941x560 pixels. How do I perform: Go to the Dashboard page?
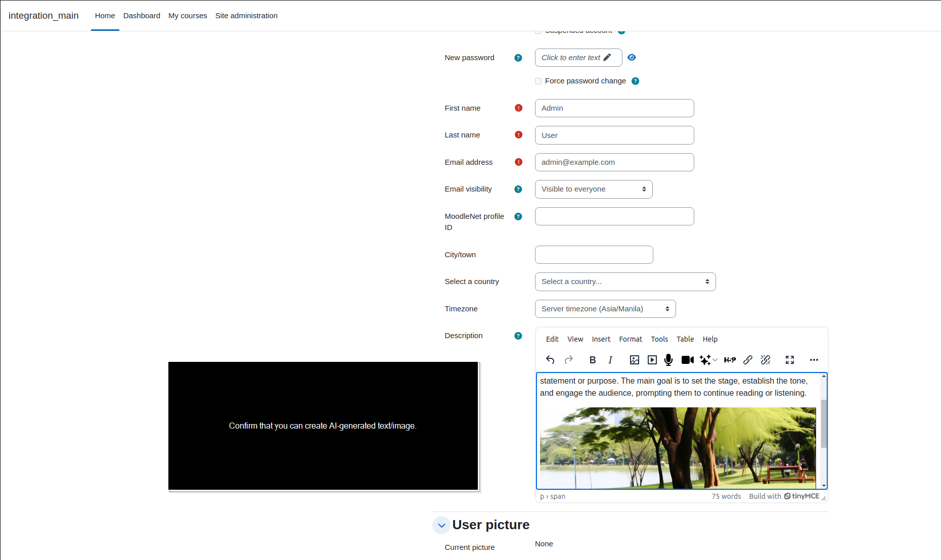tap(142, 16)
